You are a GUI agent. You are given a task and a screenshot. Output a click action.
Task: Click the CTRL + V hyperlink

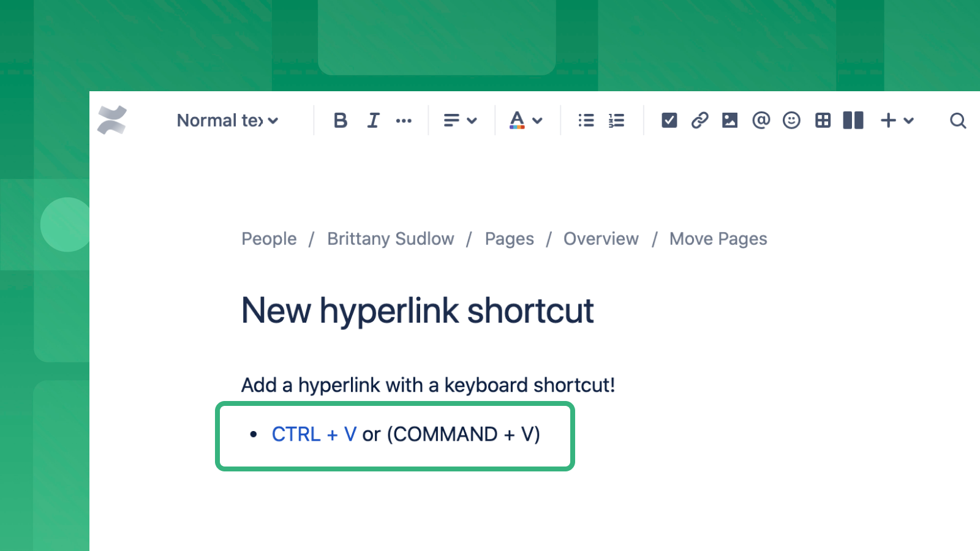click(314, 434)
